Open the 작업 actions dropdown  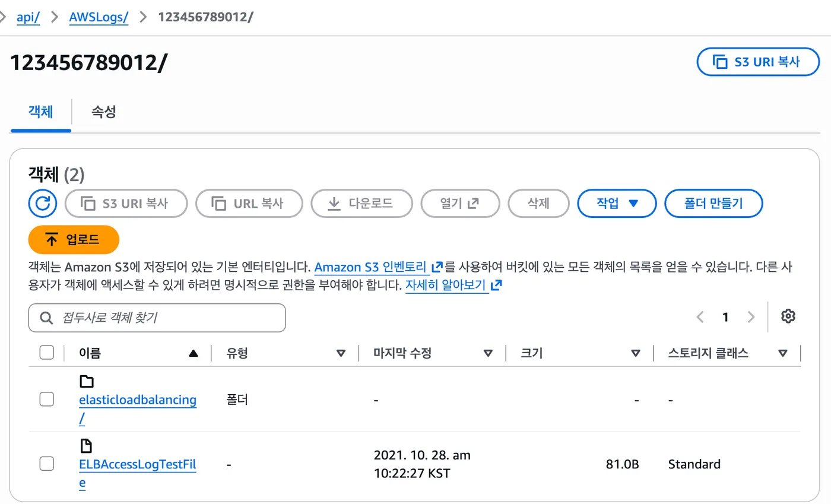point(617,204)
